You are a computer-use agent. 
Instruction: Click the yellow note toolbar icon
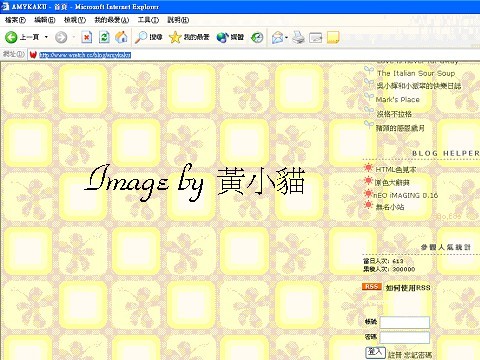pos(333,37)
